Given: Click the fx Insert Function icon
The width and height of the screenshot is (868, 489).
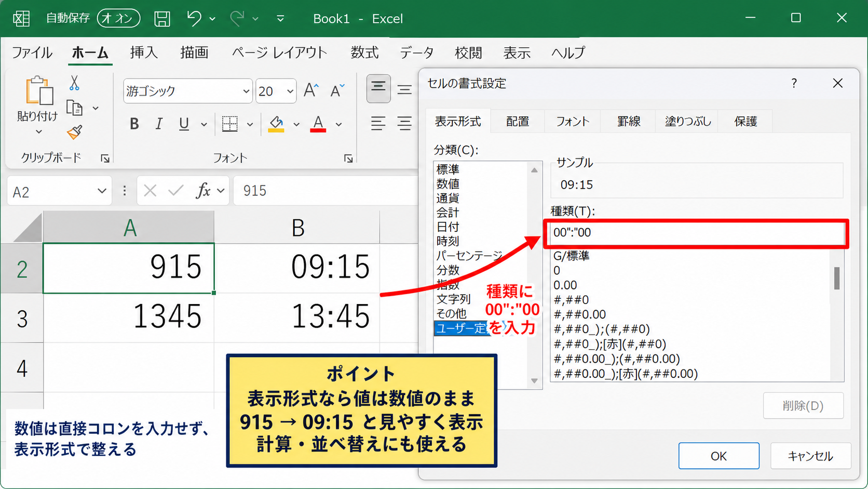Looking at the screenshot, I should pyautogui.click(x=203, y=191).
